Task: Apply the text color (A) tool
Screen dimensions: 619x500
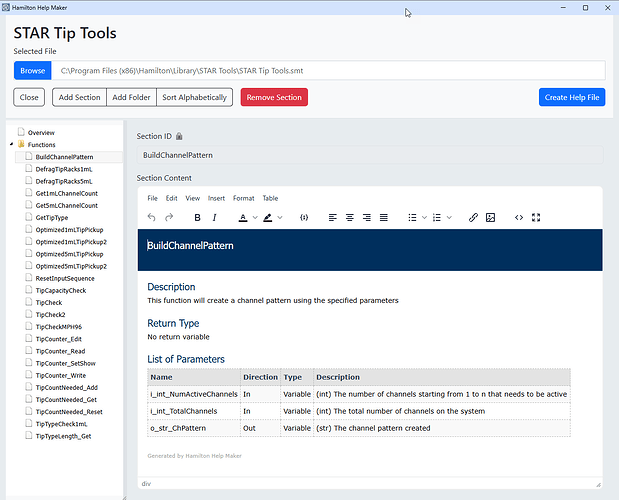Action: [243, 217]
